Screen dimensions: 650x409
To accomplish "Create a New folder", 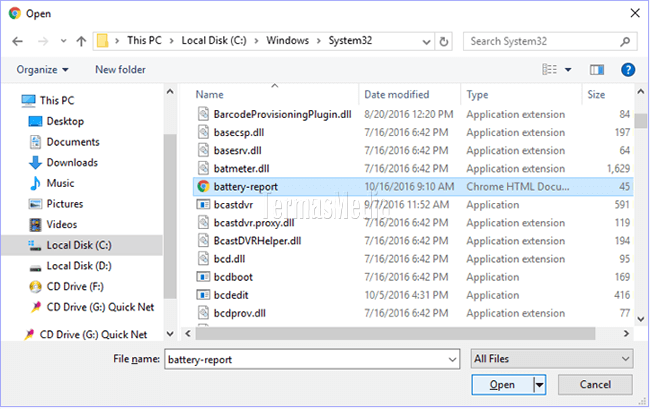I will point(120,70).
